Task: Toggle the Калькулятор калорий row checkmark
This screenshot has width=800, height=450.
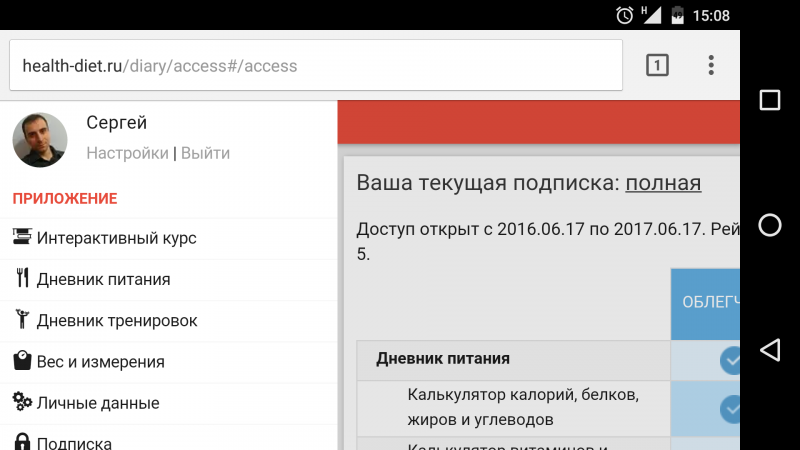Action: [733, 408]
